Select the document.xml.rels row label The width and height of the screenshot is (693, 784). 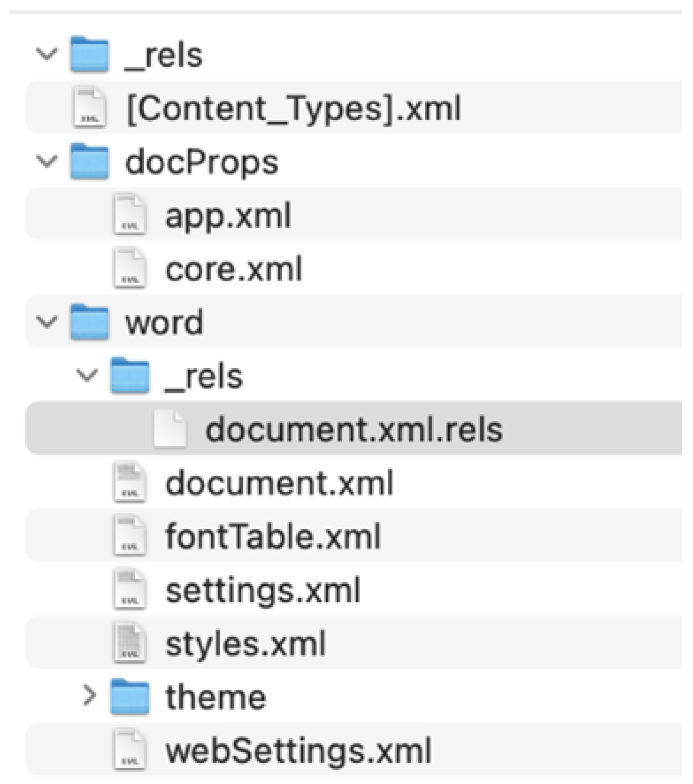pos(354,429)
